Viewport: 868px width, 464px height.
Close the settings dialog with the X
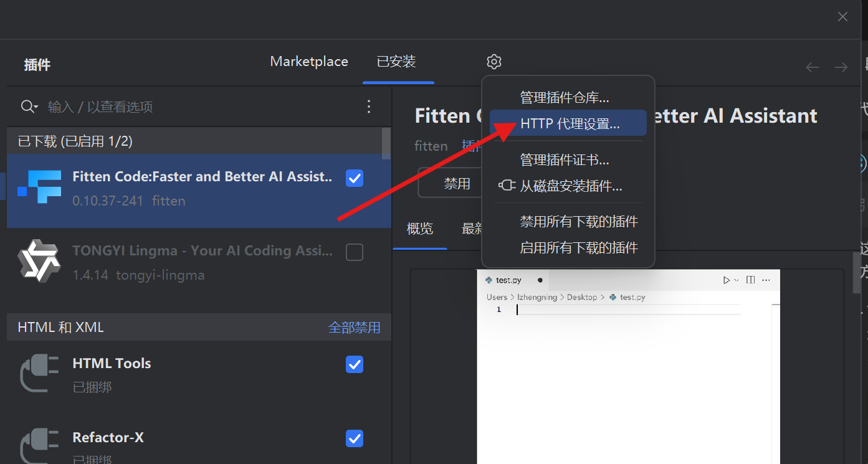842,17
